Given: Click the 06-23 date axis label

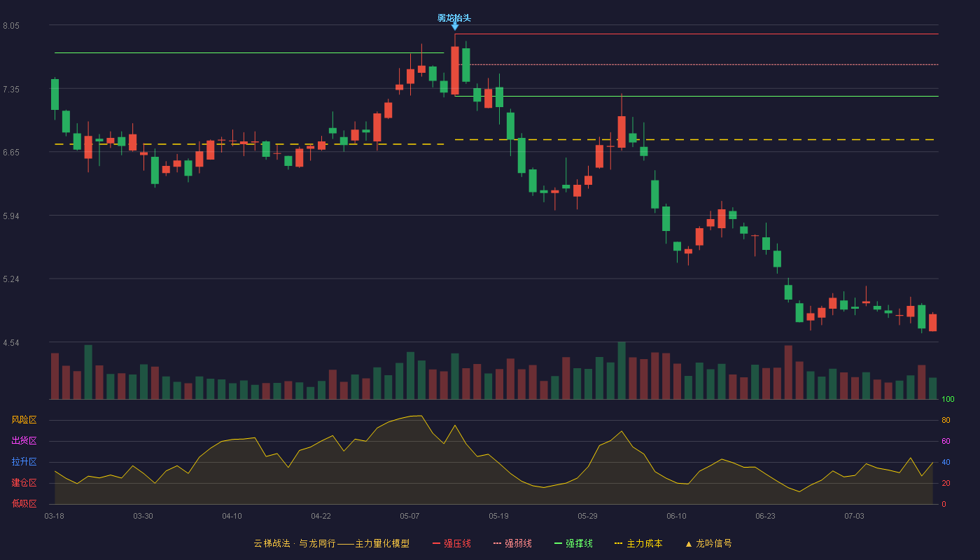Looking at the screenshot, I should click(765, 516).
